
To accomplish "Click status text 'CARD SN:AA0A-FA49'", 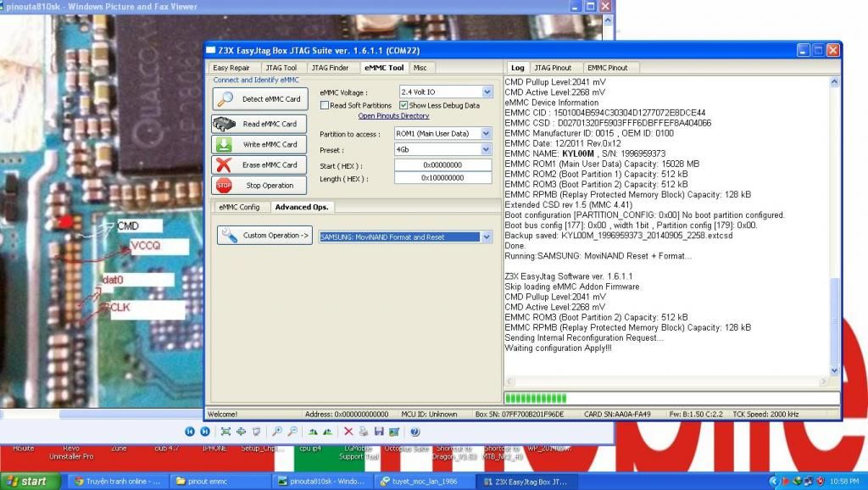I will (617, 415).
